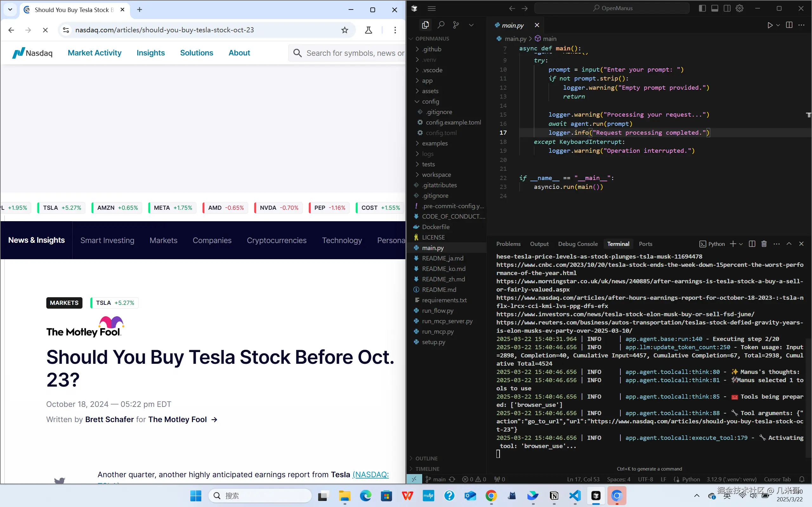Bookmark this page with star icon

344,30
